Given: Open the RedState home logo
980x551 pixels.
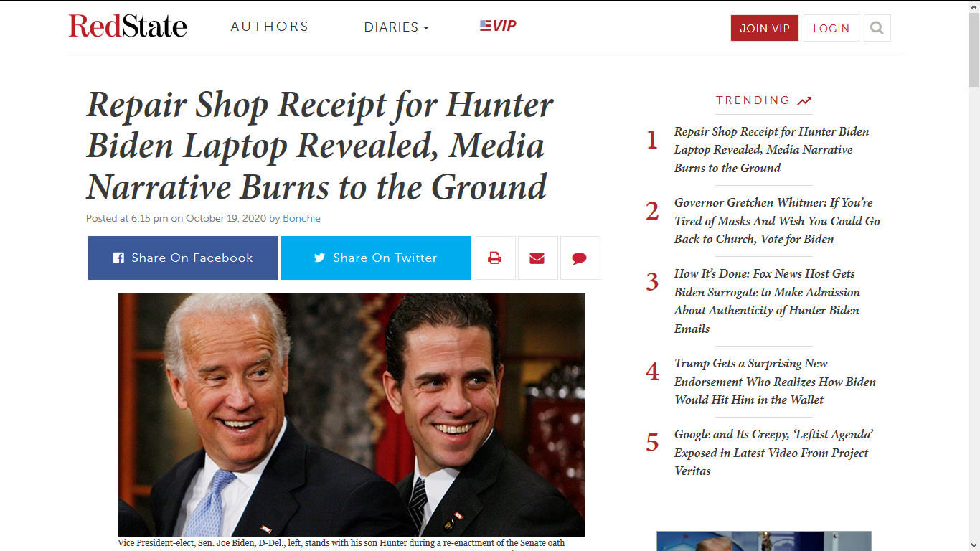Looking at the screenshot, I should pos(128,27).
